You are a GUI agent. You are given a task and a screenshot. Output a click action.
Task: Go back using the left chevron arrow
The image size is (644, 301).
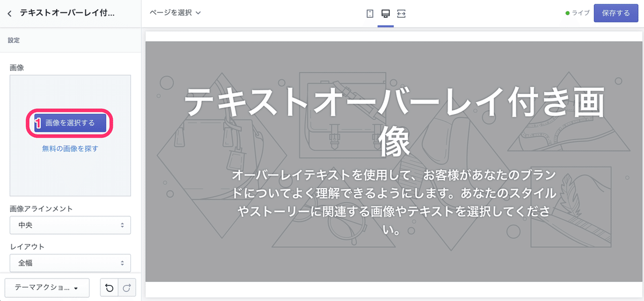[x=10, y=13]
